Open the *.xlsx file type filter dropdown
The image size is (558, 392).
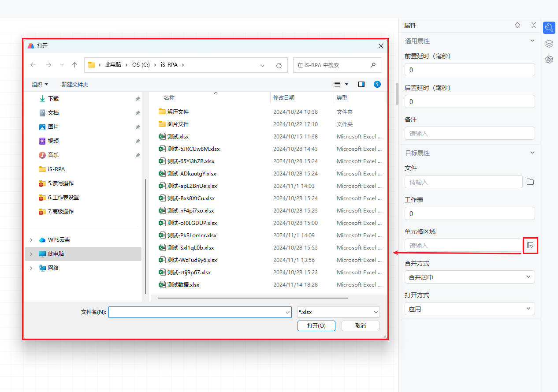tap(338, 312)
